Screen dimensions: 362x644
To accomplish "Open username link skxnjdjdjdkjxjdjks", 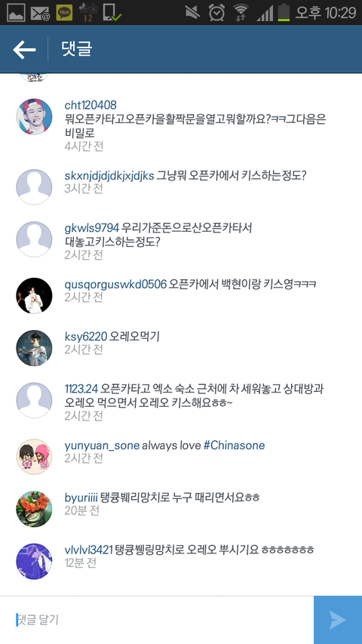I will tap(109, 176).
